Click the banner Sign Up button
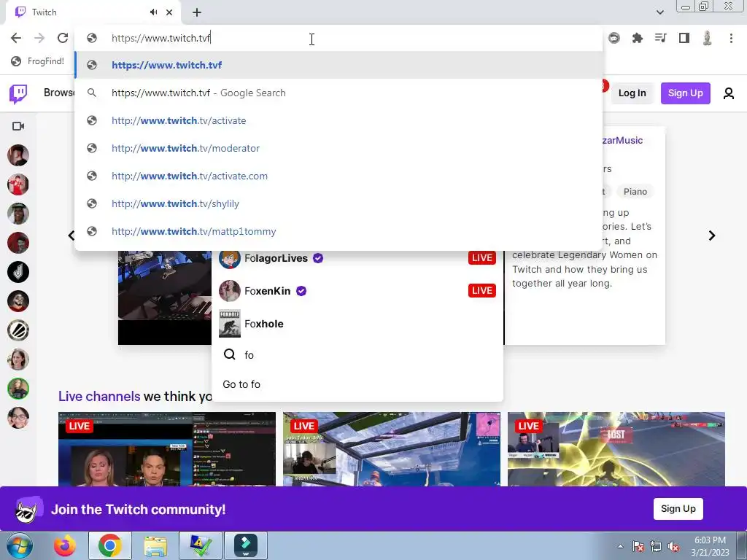 (x=678, y=508)
